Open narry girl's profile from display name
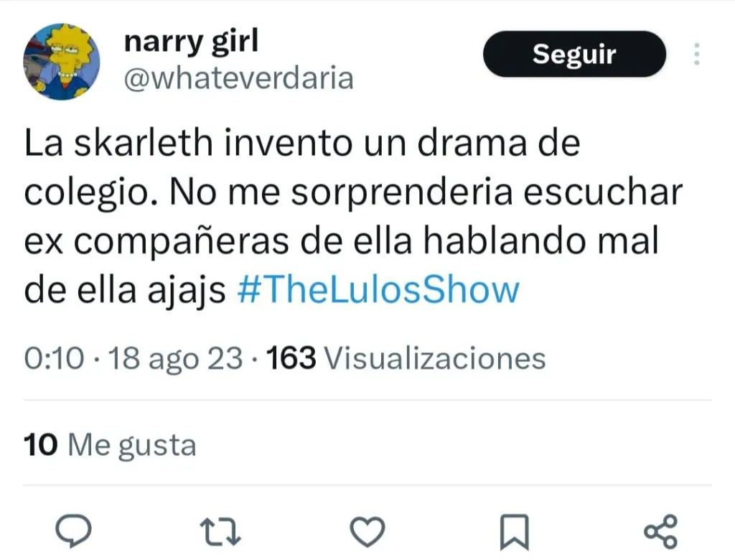 tap(191, 42)
